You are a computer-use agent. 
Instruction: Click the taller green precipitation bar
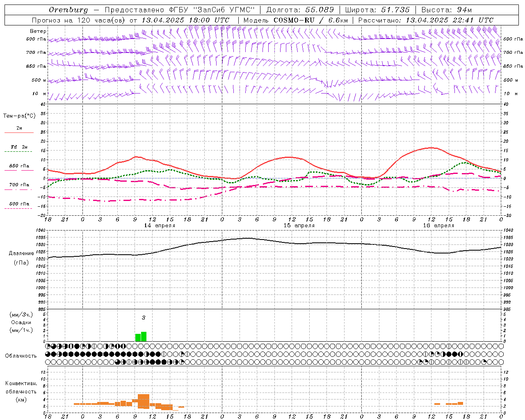[x=144, y=337]
